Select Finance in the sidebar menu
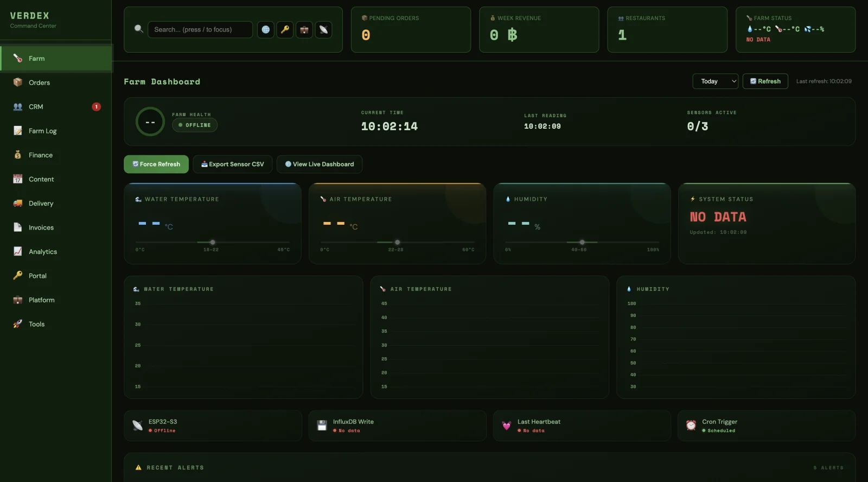 point(41,155)
